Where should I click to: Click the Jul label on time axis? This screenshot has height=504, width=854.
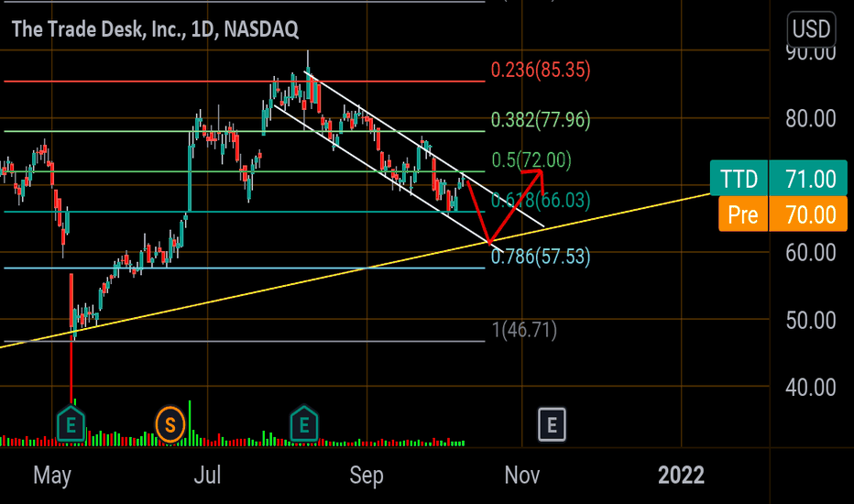click(207, 475)
